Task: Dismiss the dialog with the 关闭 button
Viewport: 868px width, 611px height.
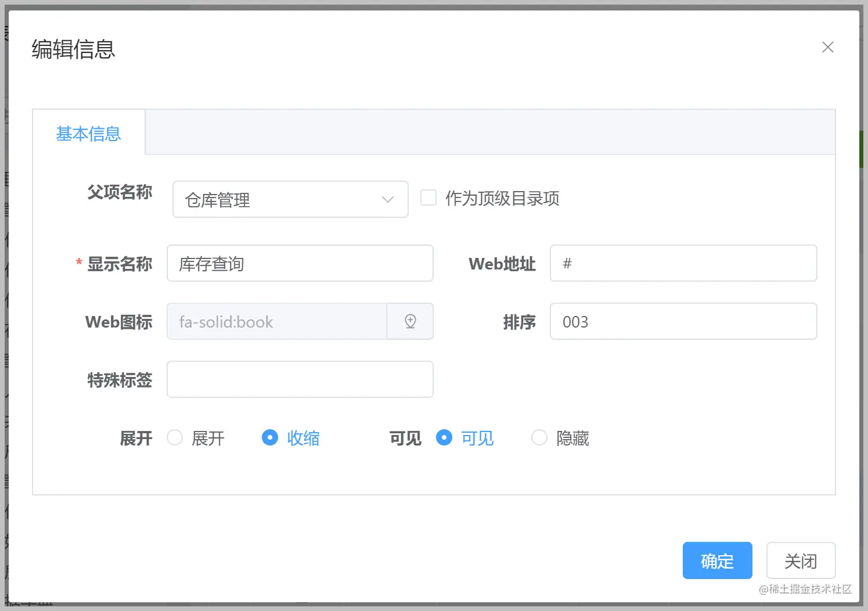Action: point(801,560)
